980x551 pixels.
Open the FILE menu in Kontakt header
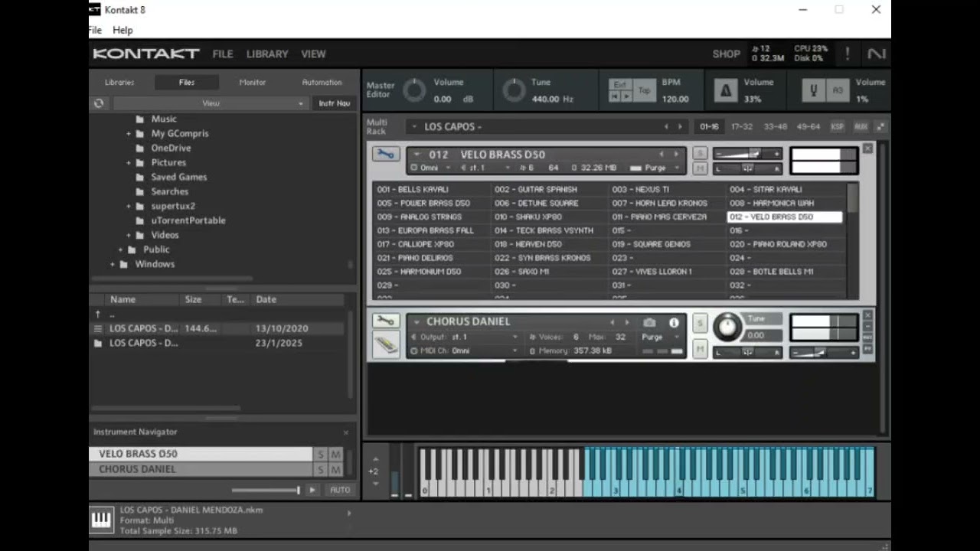(x=223, y=54)
